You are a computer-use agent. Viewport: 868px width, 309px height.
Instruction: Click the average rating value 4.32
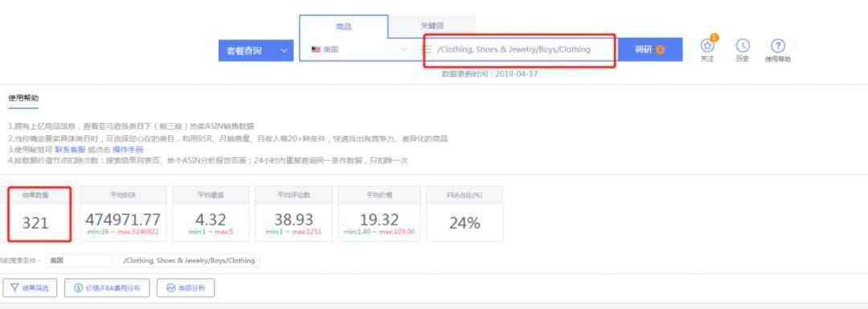pyautogui.click(x=211, y=220)
